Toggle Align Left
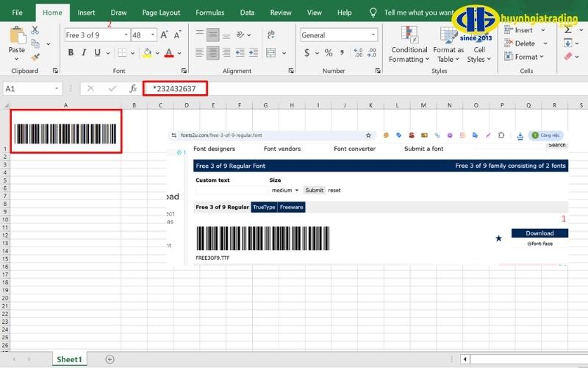 [x=199, y=52]
